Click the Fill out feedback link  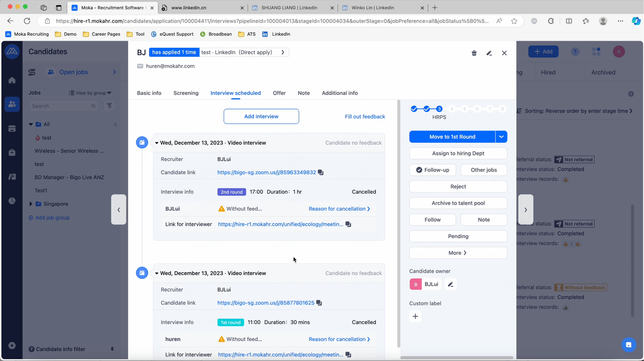pyautogui.click(x=365, y=117)
